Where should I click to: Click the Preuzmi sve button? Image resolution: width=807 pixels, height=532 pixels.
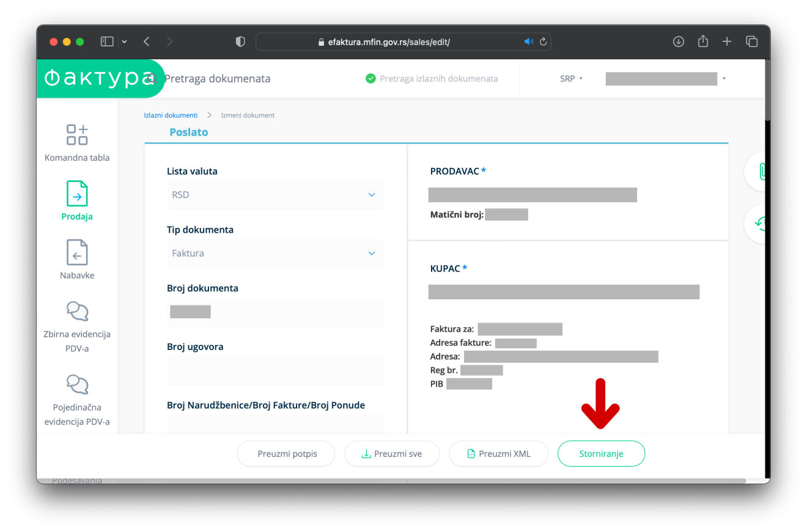(x=392, y=454)
